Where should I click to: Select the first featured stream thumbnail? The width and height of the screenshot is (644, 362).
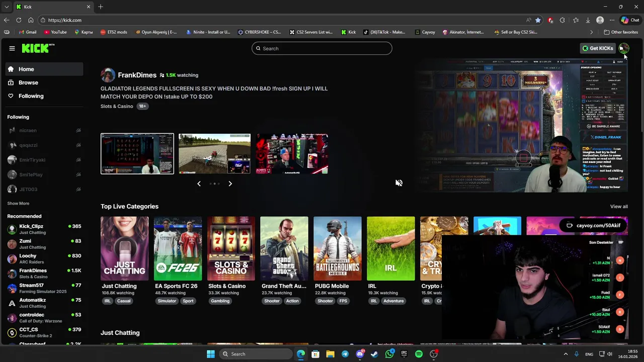[x=137, y=153]
